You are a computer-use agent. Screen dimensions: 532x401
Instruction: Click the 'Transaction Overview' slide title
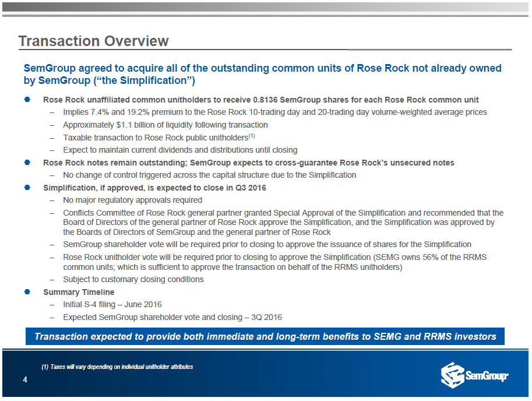[x=93, y=41]
